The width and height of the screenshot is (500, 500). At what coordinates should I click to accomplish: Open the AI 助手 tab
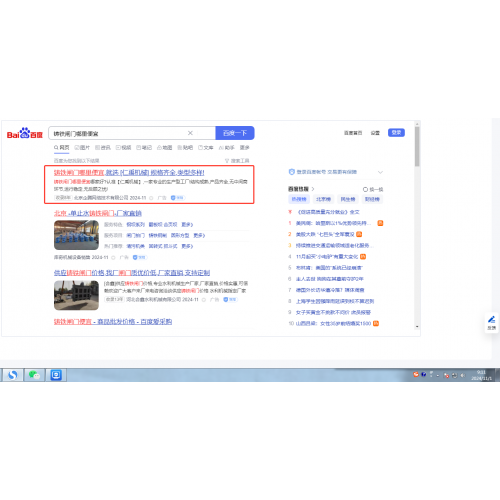tap(227, 147)
